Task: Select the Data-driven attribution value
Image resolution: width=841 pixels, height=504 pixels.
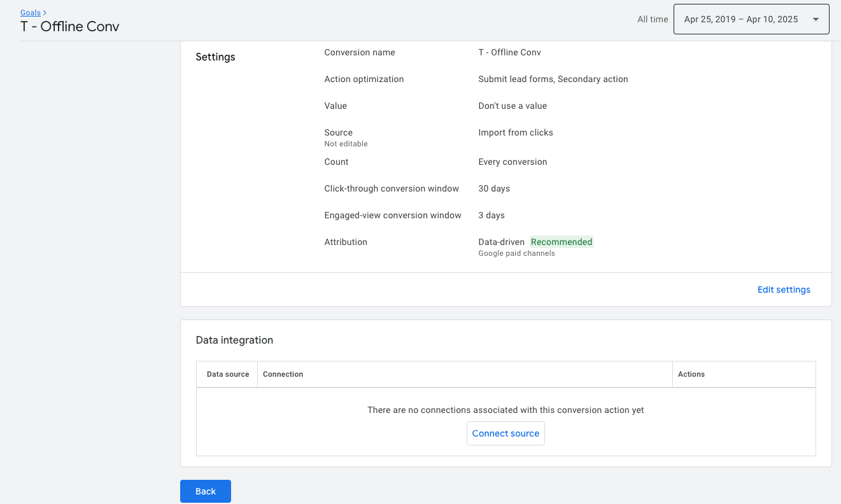Action: pyautogui.click(x=501, y=242)
